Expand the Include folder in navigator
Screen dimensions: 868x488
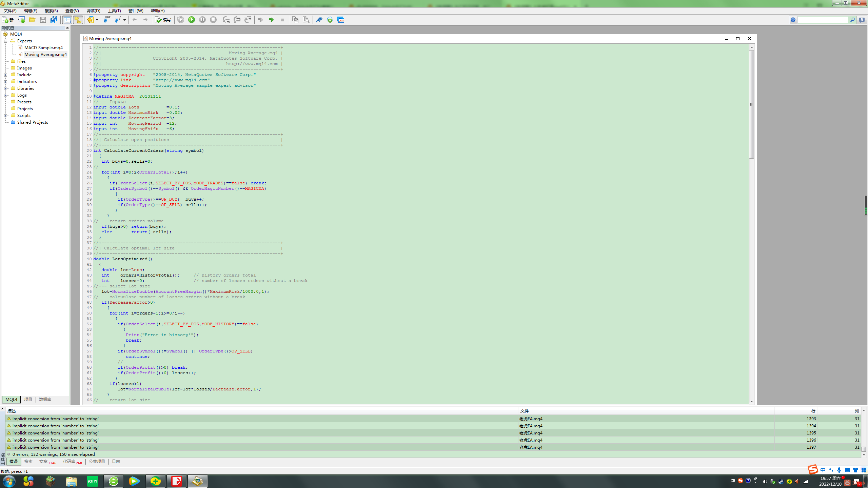(x=6, y=75)
